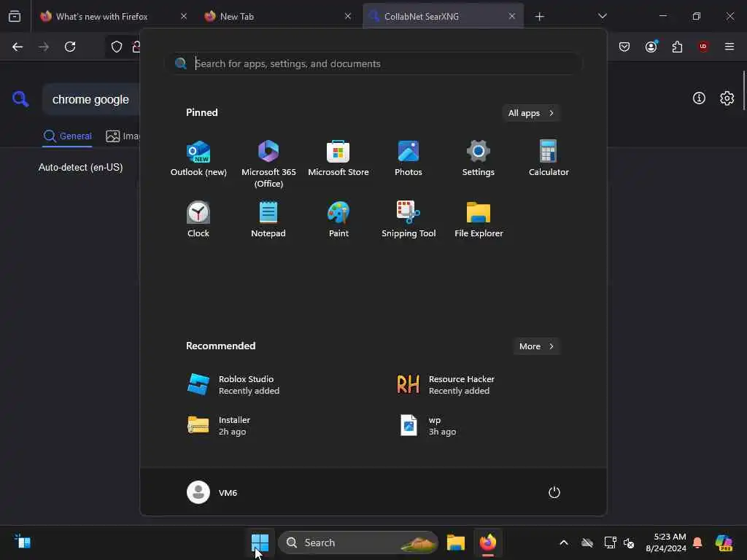Open Roblox Studio from Recommended
The width and height of the screenshot is (747, 560).
233,385
